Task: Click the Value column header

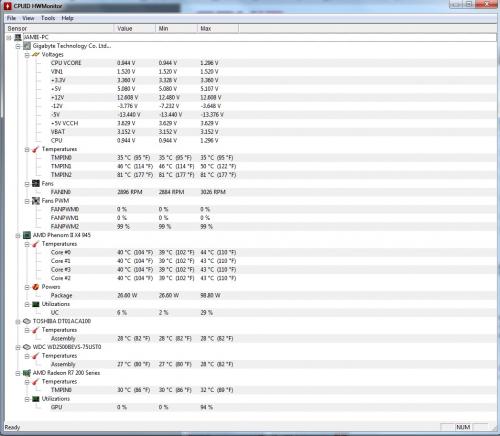Action: (x=135, y=29)
